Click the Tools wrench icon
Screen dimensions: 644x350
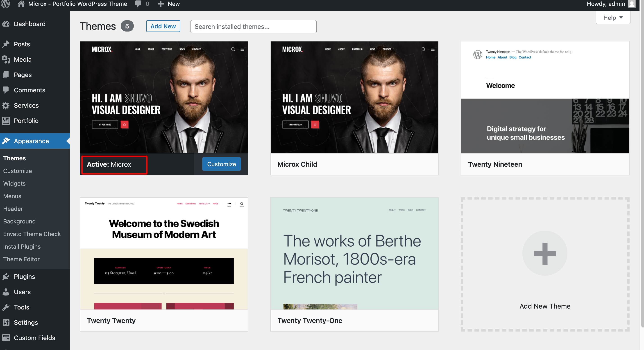point(6,307)
